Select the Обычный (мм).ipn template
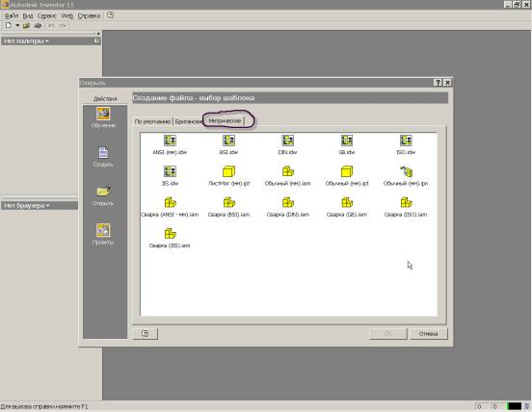This screenshot has height=412, width=532. click(x=406, y=176)
